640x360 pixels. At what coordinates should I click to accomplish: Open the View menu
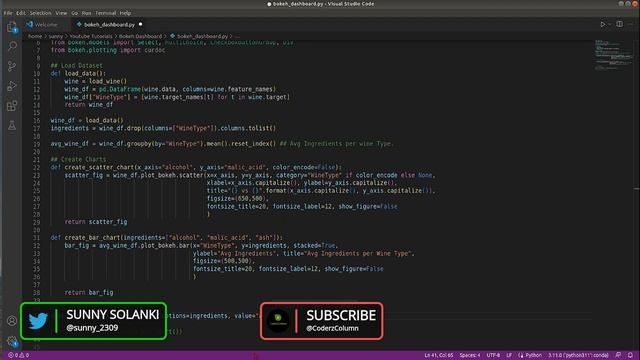point(61,13)
